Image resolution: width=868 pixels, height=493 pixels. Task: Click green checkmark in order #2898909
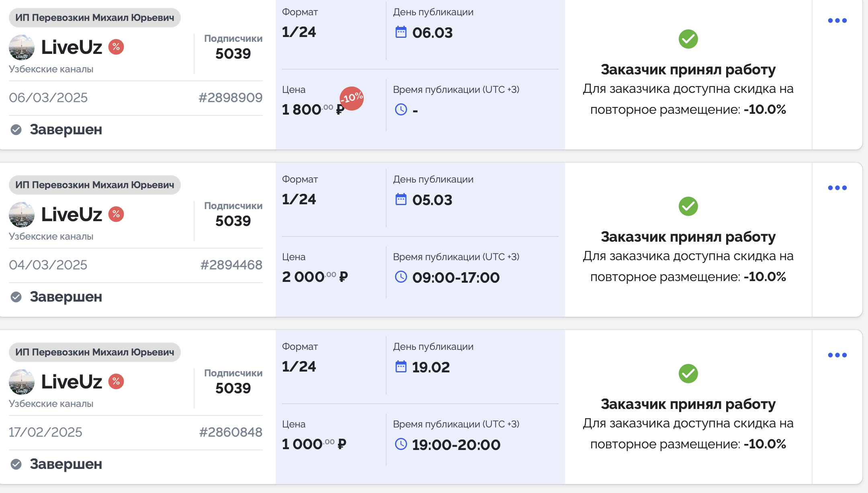click(x=688, y=39)
